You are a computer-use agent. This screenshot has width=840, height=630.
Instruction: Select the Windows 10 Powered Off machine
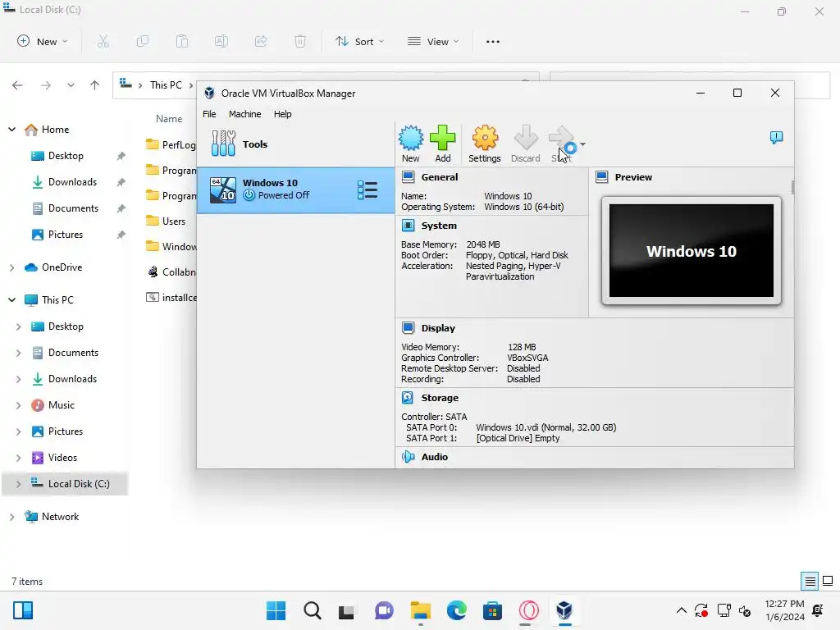click(x=295, y=190)
